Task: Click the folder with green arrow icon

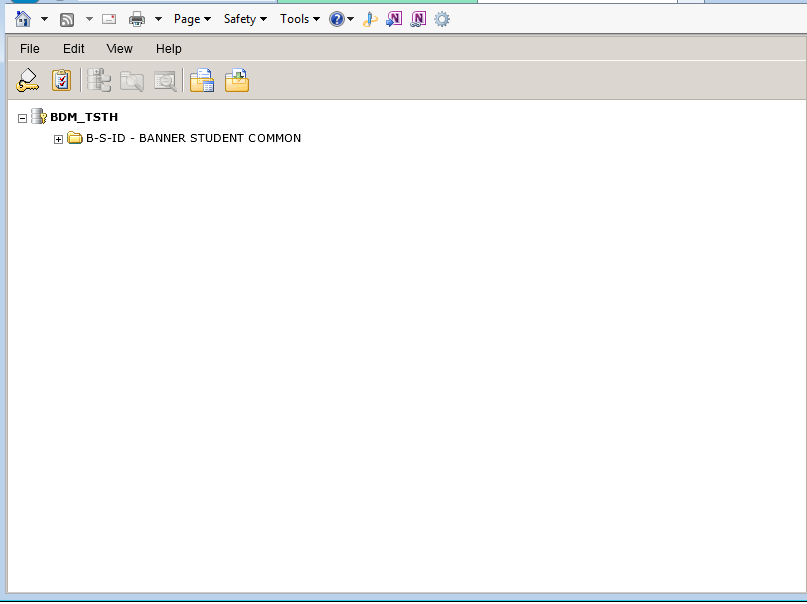Action: coord(237,81)
